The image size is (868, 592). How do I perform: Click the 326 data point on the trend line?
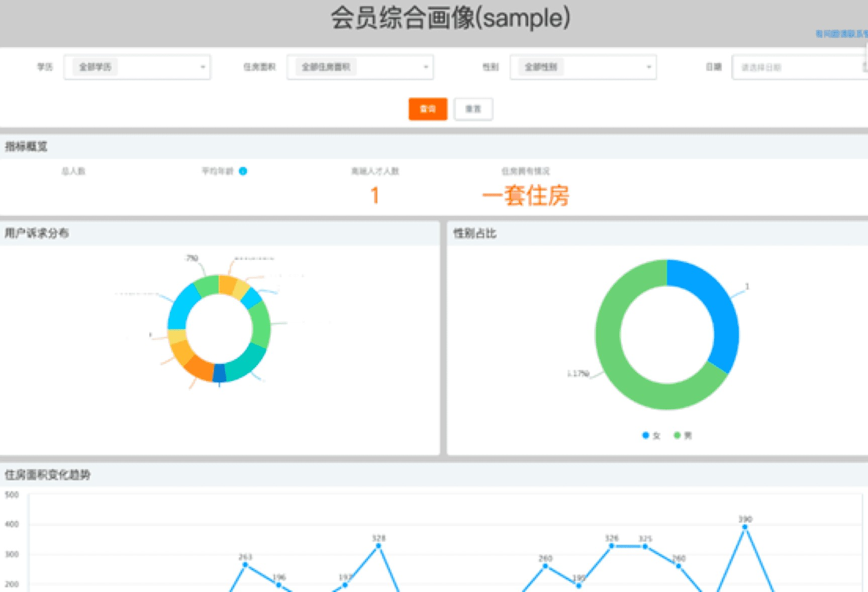(x=612, y=546)
